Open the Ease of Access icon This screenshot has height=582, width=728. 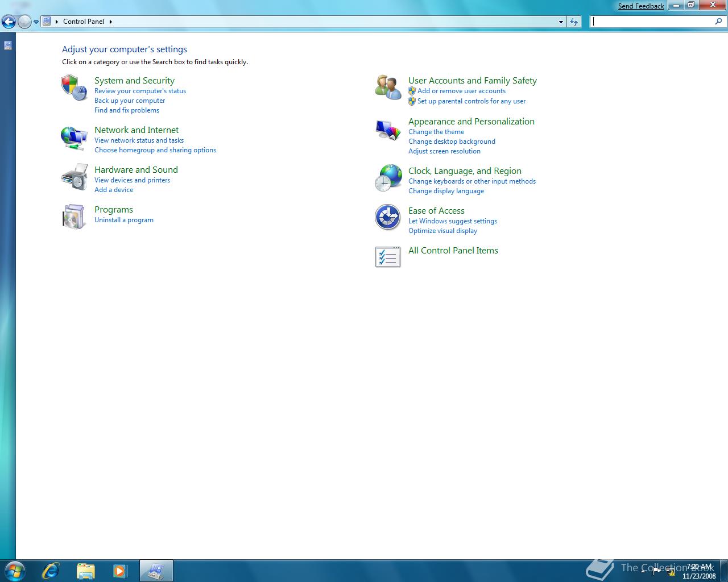(388, 217)
